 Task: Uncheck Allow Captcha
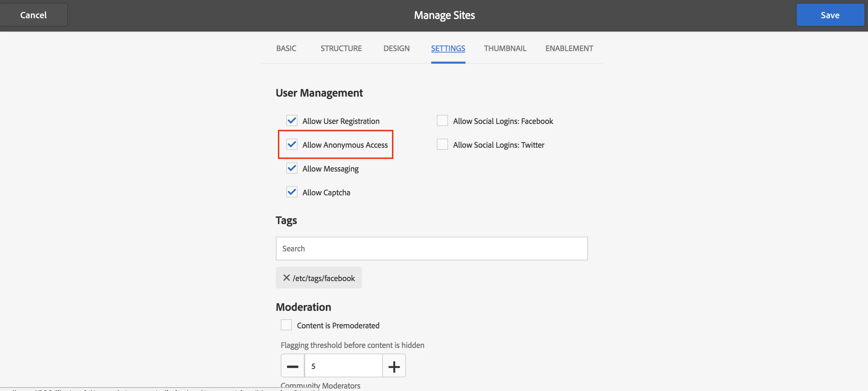(292, 192)
